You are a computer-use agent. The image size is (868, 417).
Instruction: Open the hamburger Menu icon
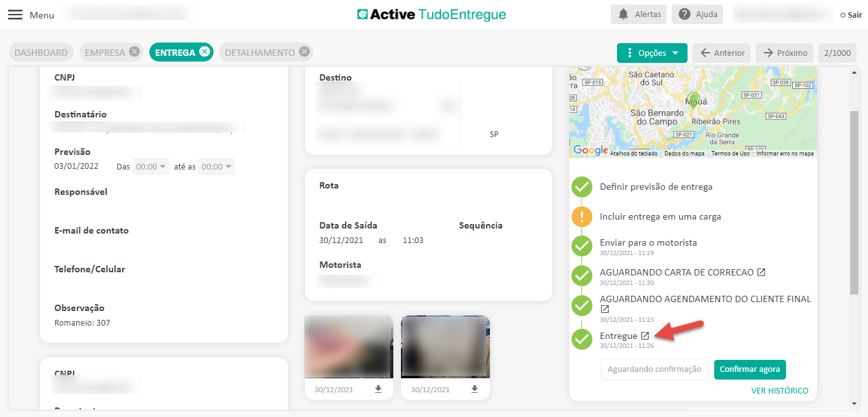pos(15,15)
